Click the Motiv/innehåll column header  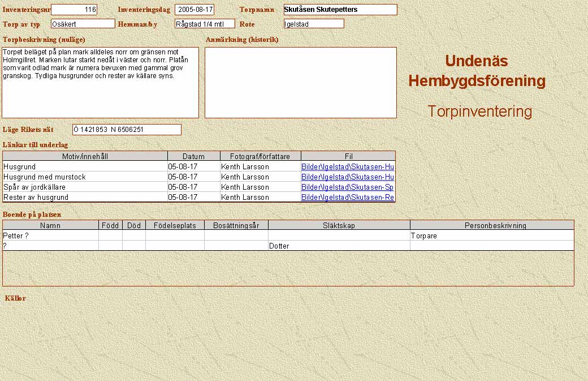click(85, 156)
